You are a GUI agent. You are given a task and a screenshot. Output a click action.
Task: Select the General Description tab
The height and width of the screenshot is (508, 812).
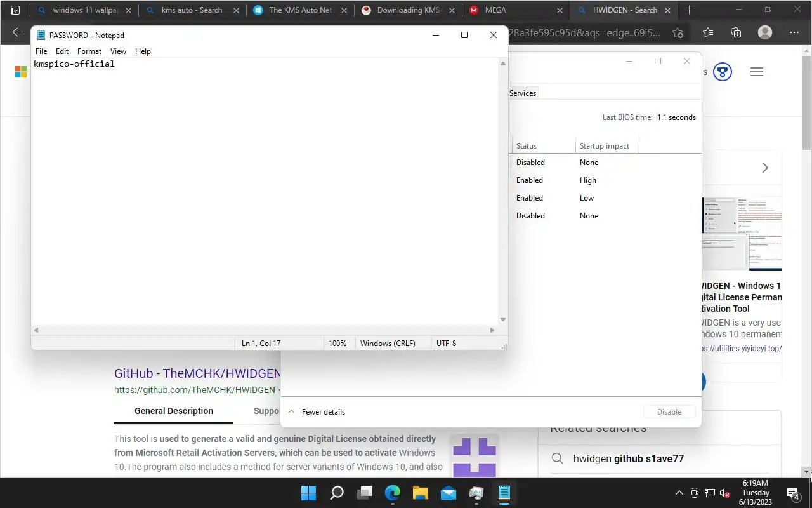[x=174, y=411]
